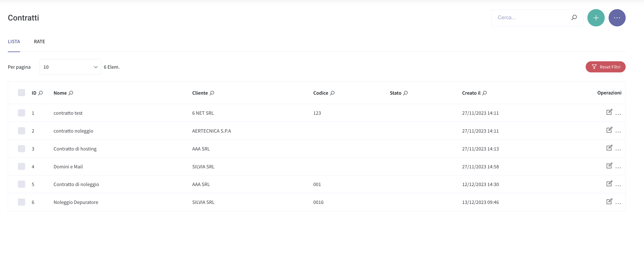Edit the contratto noleggio row
The width and height of the screenshot is (644, 253).
pos(609,130)
